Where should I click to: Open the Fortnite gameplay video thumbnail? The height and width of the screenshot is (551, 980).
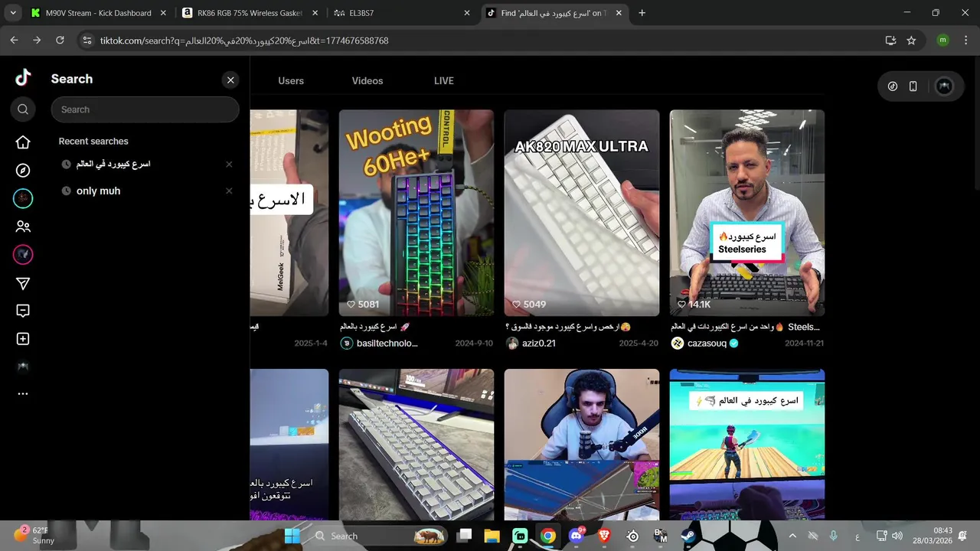[x=747, y=445]
